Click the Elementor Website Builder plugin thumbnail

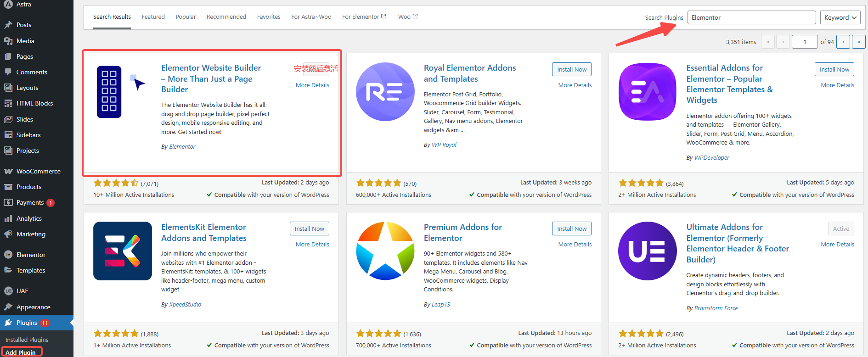(122, 92)
